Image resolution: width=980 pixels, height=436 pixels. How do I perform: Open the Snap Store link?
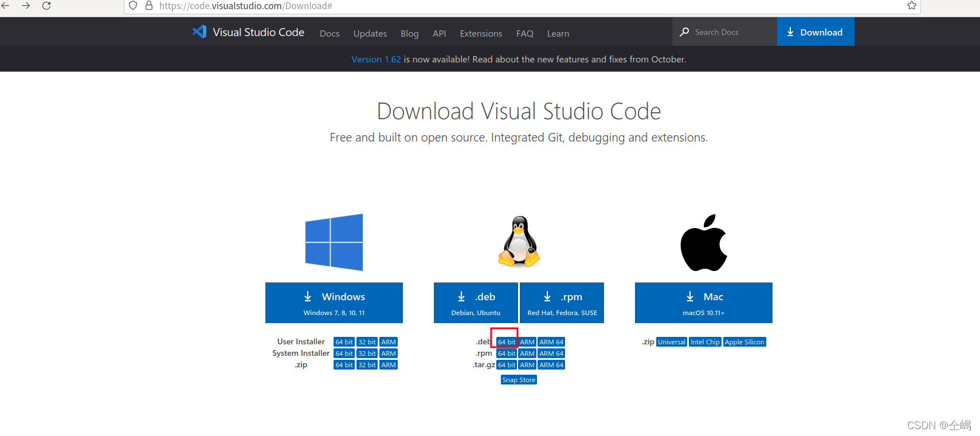tap(519, 380)
